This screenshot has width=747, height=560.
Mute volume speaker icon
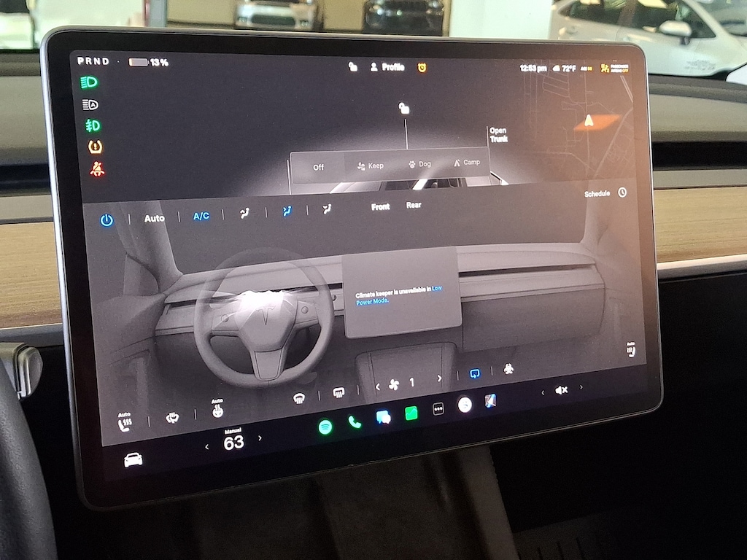[x=561, y=390]
